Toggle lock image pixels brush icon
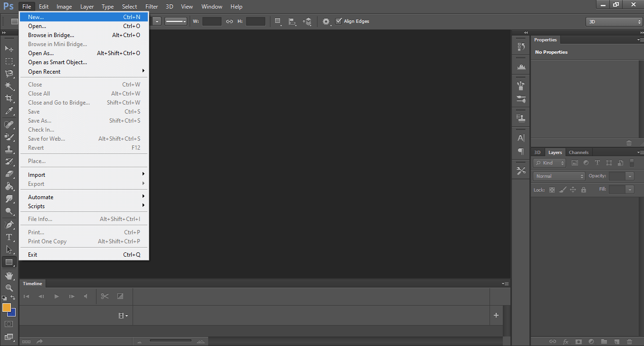This screenshot has height=346, width=644. click(562, 190)
